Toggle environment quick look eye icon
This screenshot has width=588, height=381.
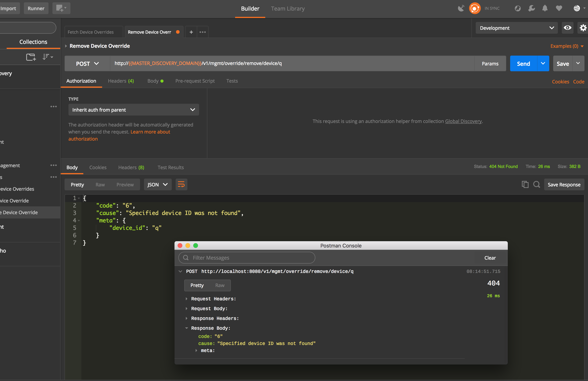[567, 28]
